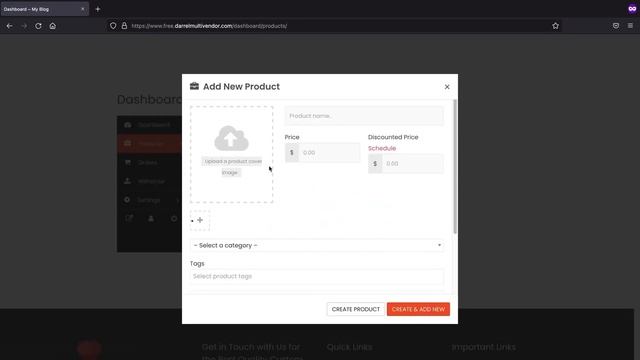Click the Important Links footer heading
Screen dimensions: 640x360
pyautogui.click(x=484, y=347)
